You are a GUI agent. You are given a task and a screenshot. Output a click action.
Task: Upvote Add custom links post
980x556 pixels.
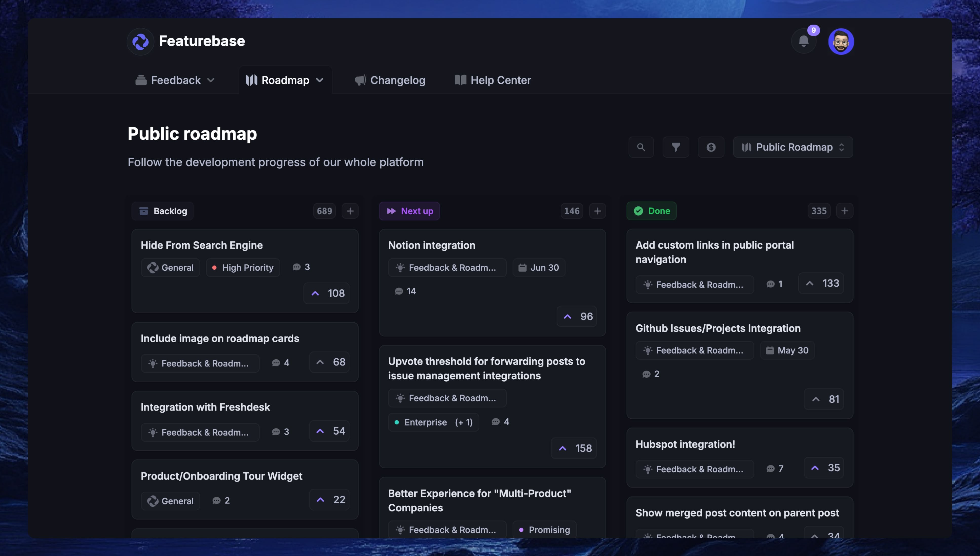click(x=821, y=283)
